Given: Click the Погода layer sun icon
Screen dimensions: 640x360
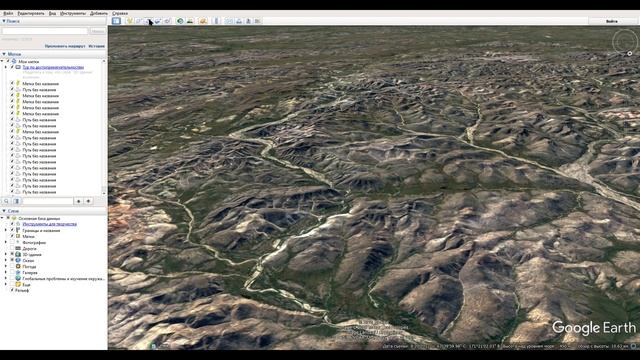Looking at the screenshot, I should 18,267.
